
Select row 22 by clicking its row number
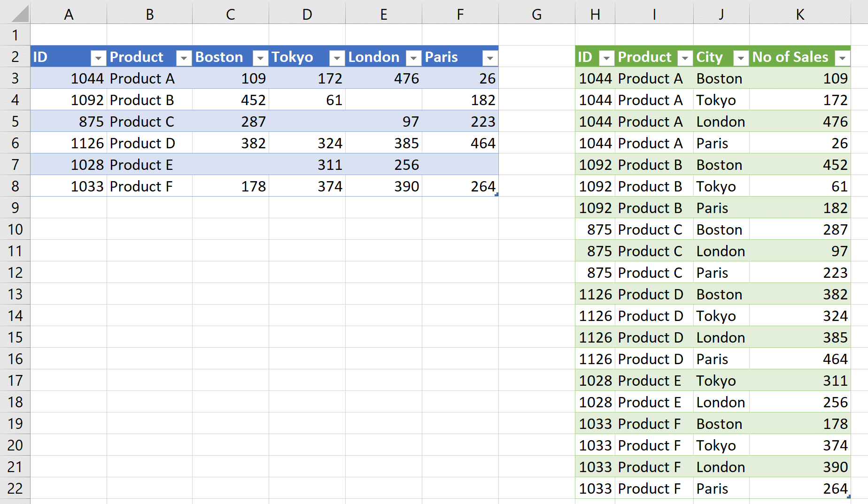[x=15, y=488]
